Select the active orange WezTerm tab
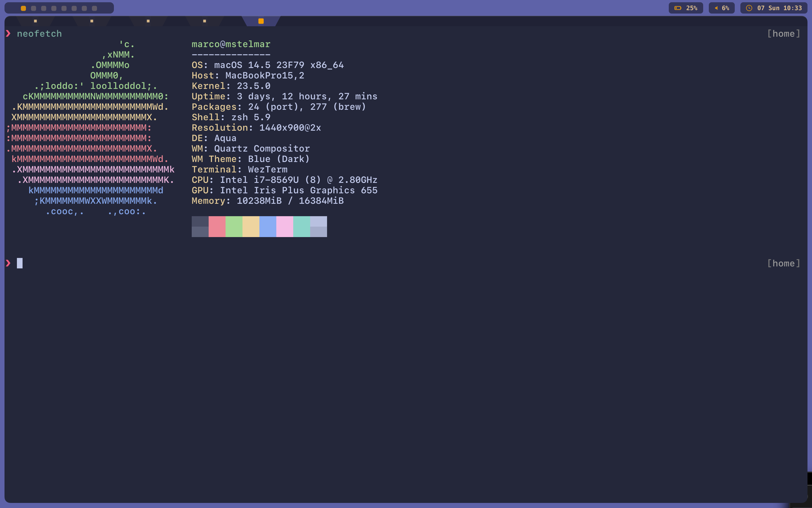Viewport: 812px width, 508px height. tap(261, 21)
